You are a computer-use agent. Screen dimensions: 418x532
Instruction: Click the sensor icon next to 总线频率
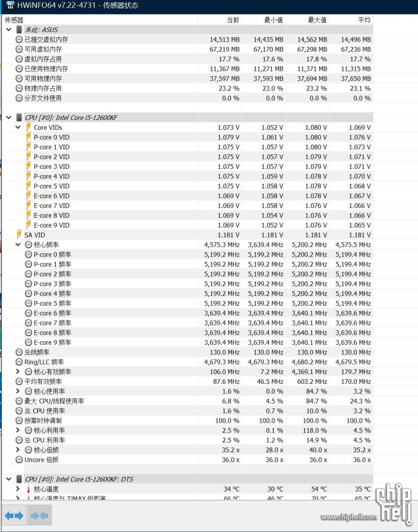19,352
